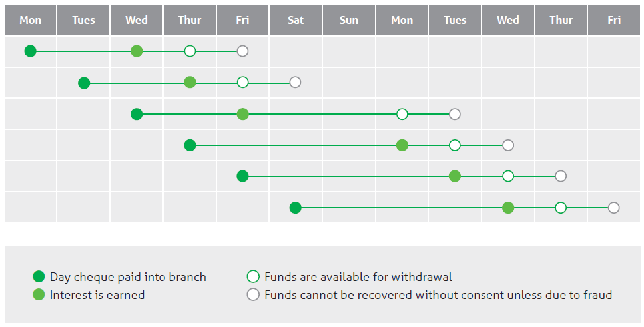Click the hollow green circle in the third row
The image size is (644, 327).
[402, 114]
